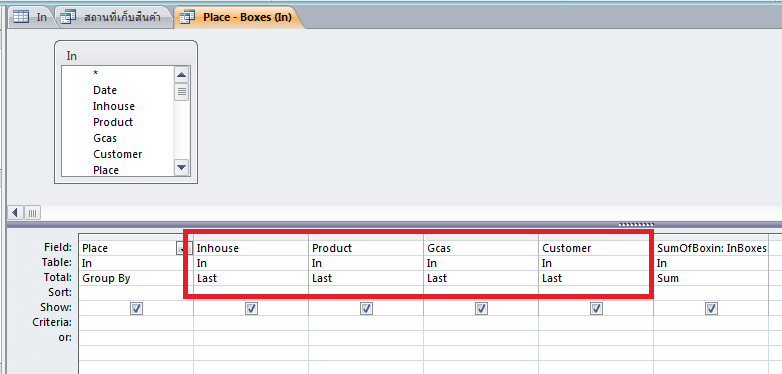Toggle Show checkbox for Gcas column
782x374 pixels.
pyautogui.click(x=481, y=309)
